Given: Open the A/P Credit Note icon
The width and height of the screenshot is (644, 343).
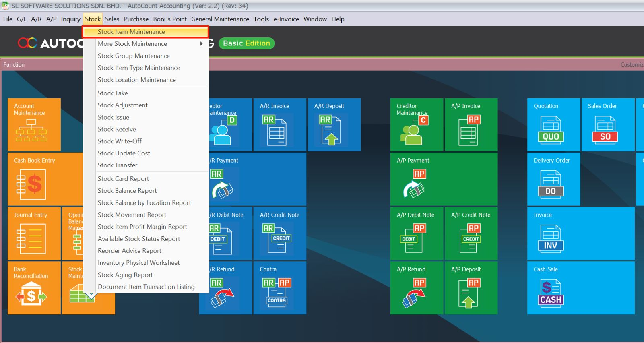Looking at the screenshot, I should click(x=471, y=238).
